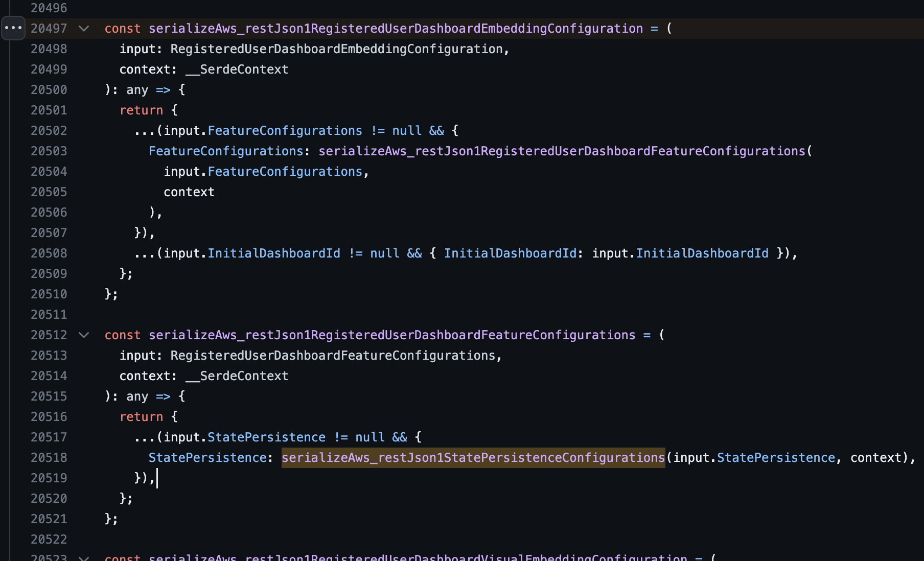Image resolution: width=924 pixels, height=561 pixels.
Task: Select the const keyword on line 20512
Action: 122,335
